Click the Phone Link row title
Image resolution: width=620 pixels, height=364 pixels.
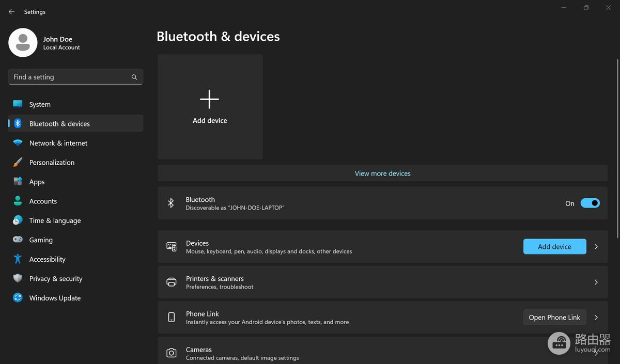(203, 313)
